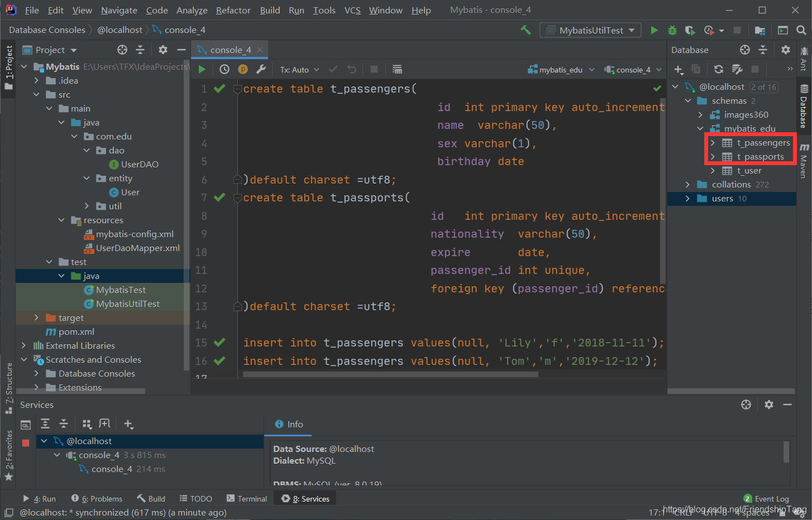Image resolution: width=812 pixels, height=520 pixels.
Task: Expand all nodes in Services toolbar
Action: pyautogui.click(x=45, y=424)
